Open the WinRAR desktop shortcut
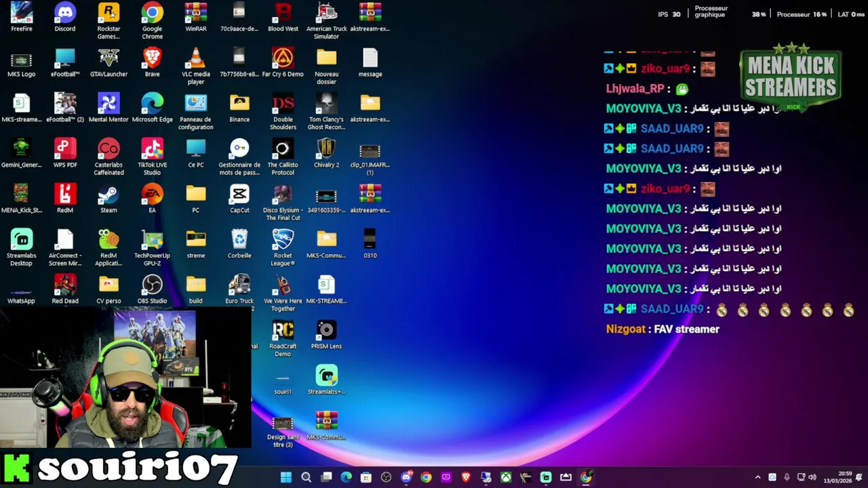Screen dimensions: 868x488 coord(196,17)
